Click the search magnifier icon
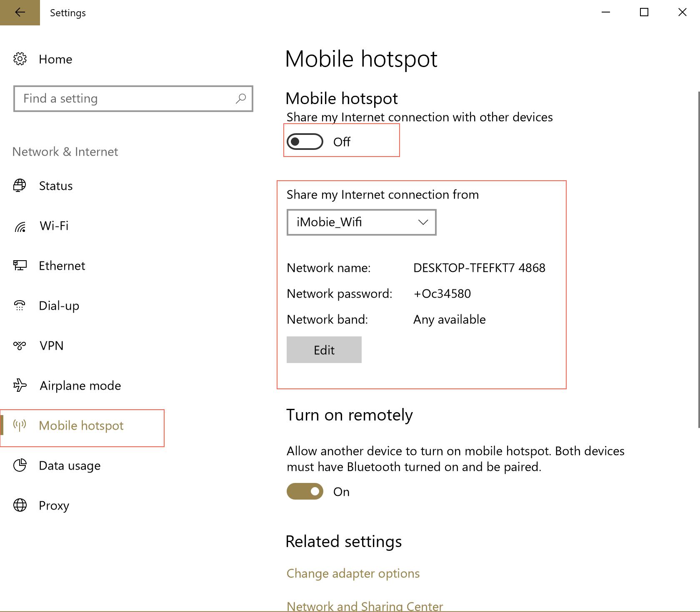 [x=241, y=99]
